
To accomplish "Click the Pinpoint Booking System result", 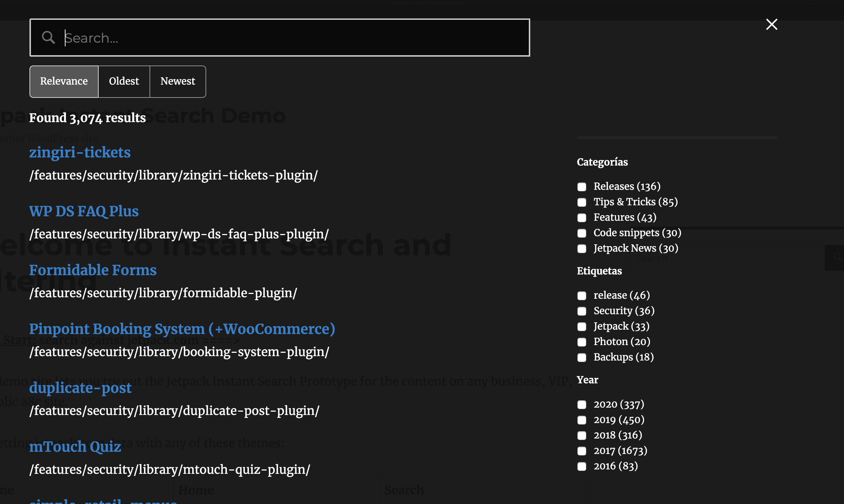I will [x=182, y=329].
